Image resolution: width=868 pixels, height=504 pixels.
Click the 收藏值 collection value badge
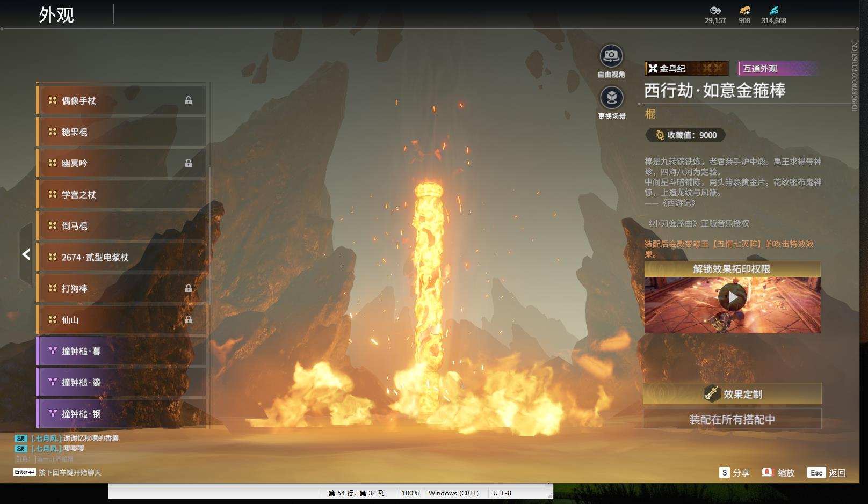coord(686,135)
